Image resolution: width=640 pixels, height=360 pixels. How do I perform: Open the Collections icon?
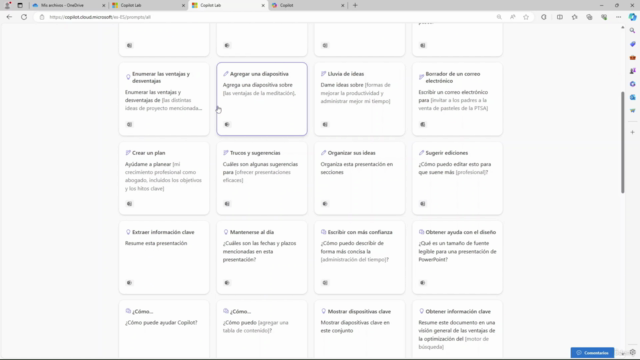click(589, 17)
